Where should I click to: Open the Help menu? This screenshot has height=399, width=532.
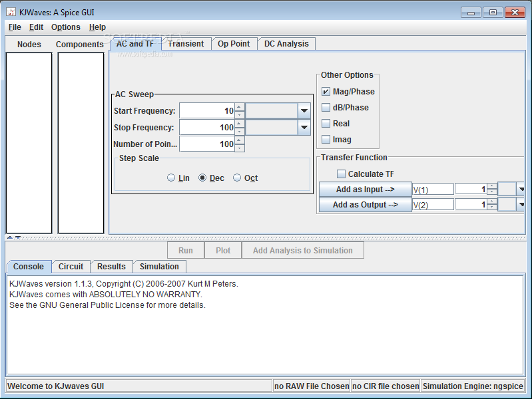(x=97, y=27)
